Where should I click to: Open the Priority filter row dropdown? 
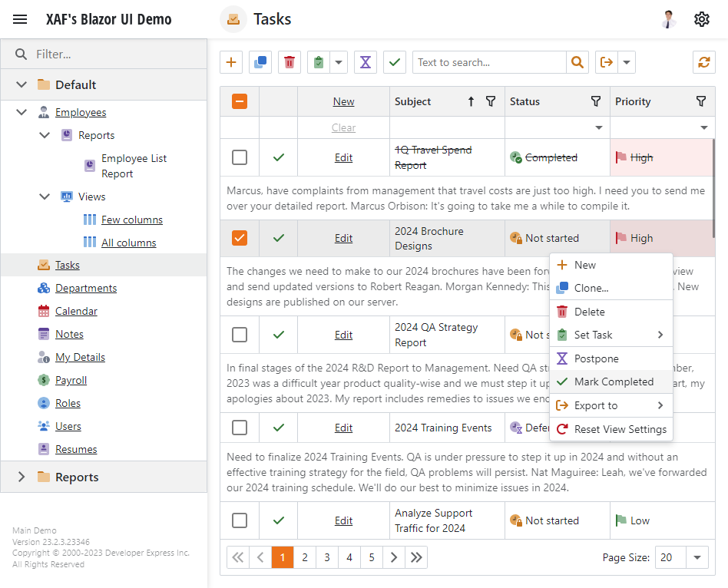[704, 127]
